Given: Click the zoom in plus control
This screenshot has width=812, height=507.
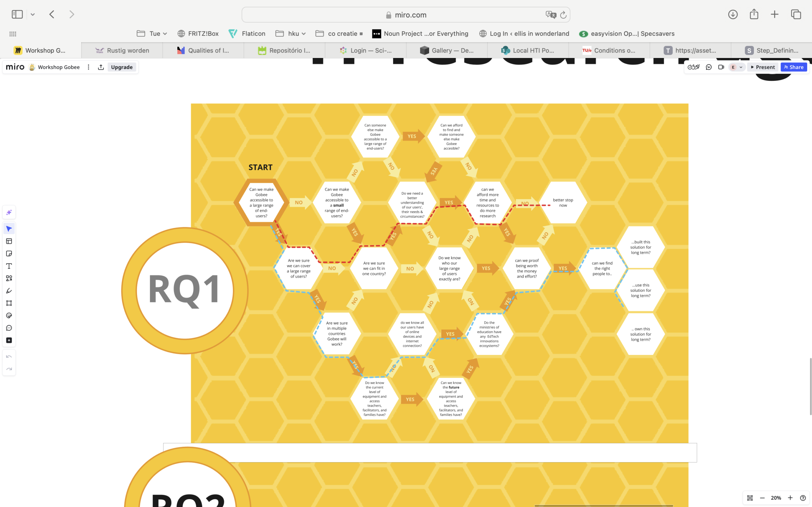Looking at the screenshot, I should 790,497.
